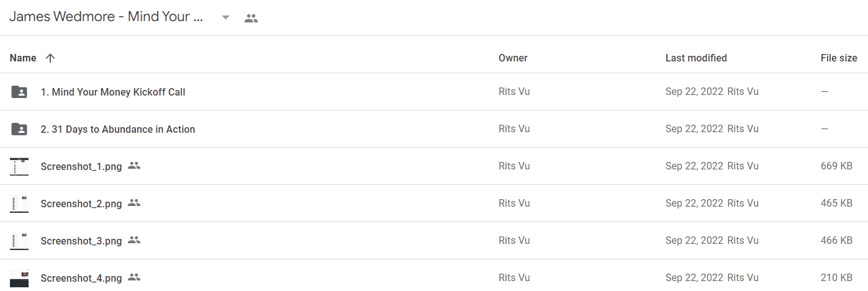Sort by the Name column header
Screen dimensions: 868x291
[x=23, y=58]
